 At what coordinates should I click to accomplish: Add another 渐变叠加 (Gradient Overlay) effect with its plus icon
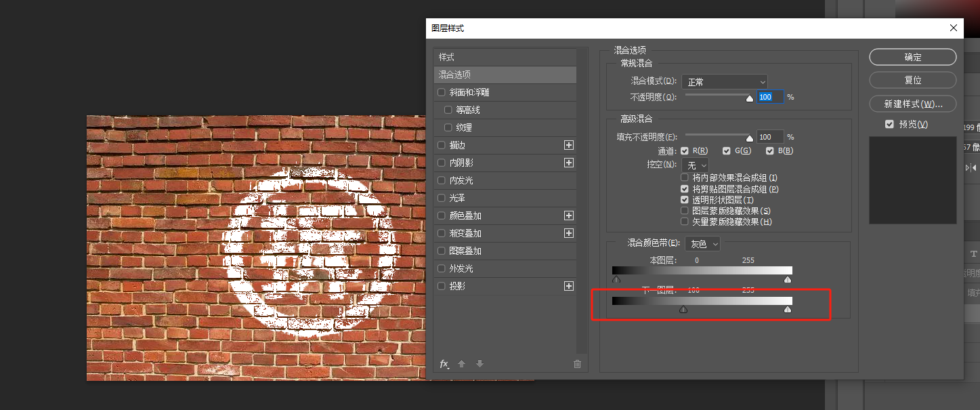(x=569, y=233)
